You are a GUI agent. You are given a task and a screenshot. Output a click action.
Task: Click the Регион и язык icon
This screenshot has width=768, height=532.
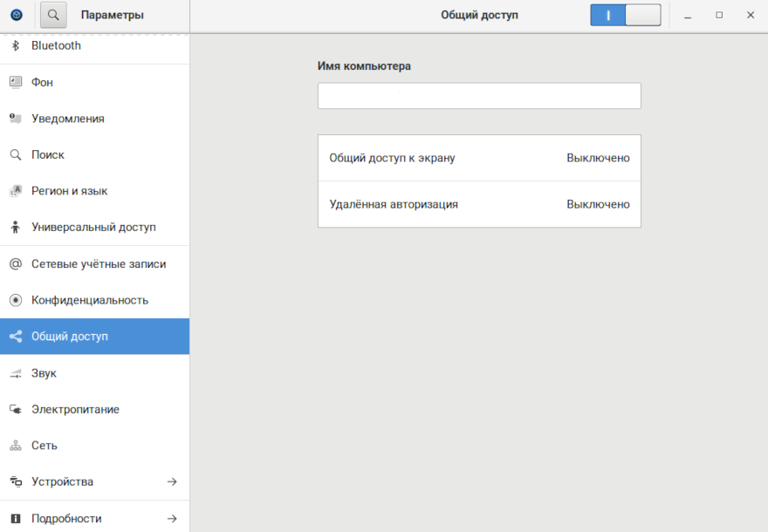pos(15,191)
